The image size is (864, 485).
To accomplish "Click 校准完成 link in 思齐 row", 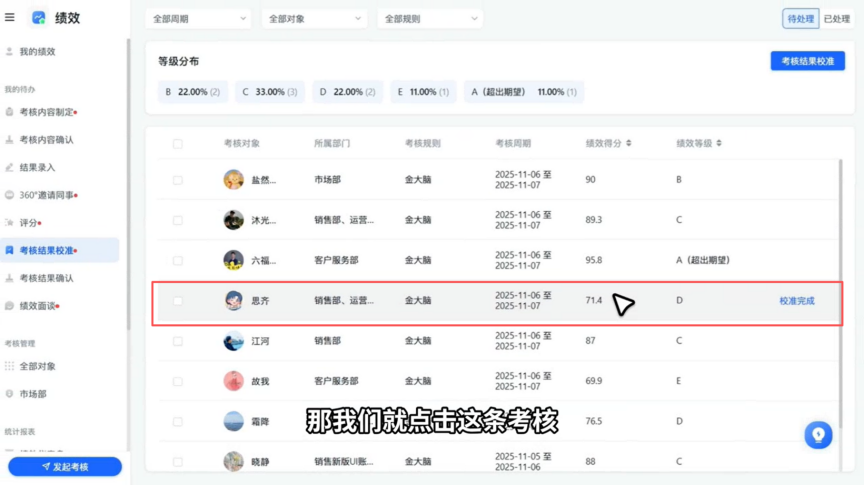I will point(797,301).
